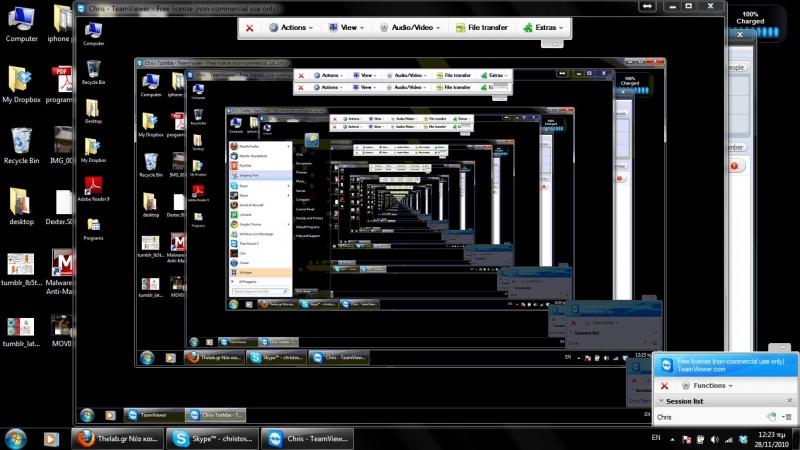Select Chris entry in Session list

tap(664, 417)
